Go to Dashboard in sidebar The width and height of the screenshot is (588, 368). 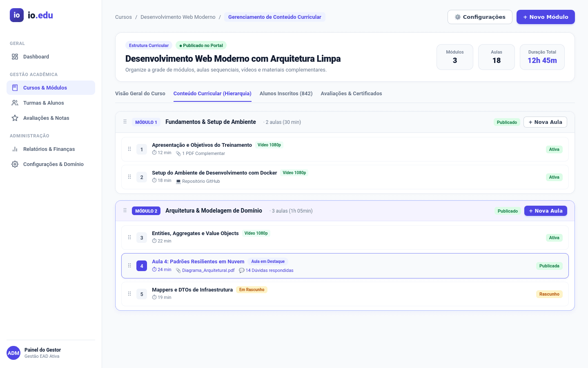tap(51, 57)
